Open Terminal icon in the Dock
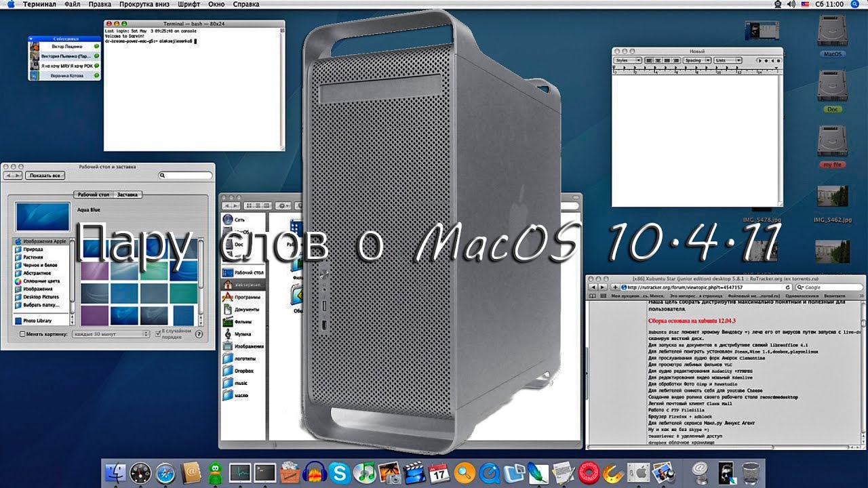This screenshot has width=868, height=488. [264, 472]
